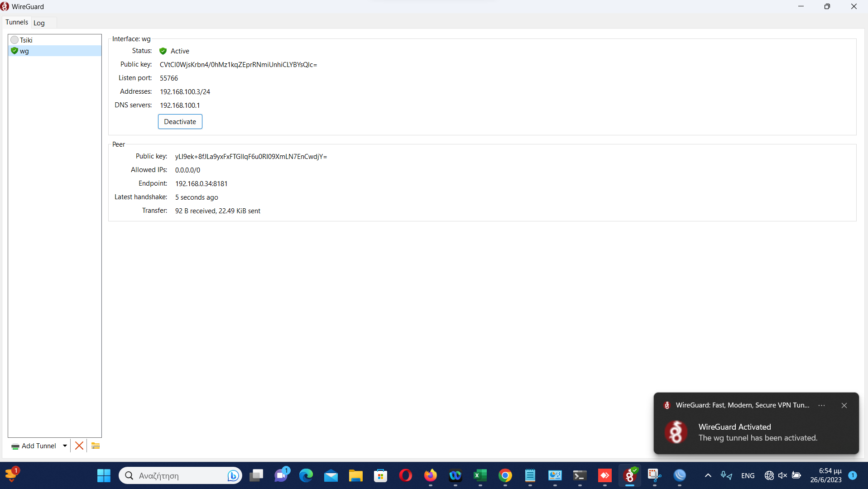Open network status from the system tray
The height and width of the screenshot is (489, 868).
coord(769,475)
